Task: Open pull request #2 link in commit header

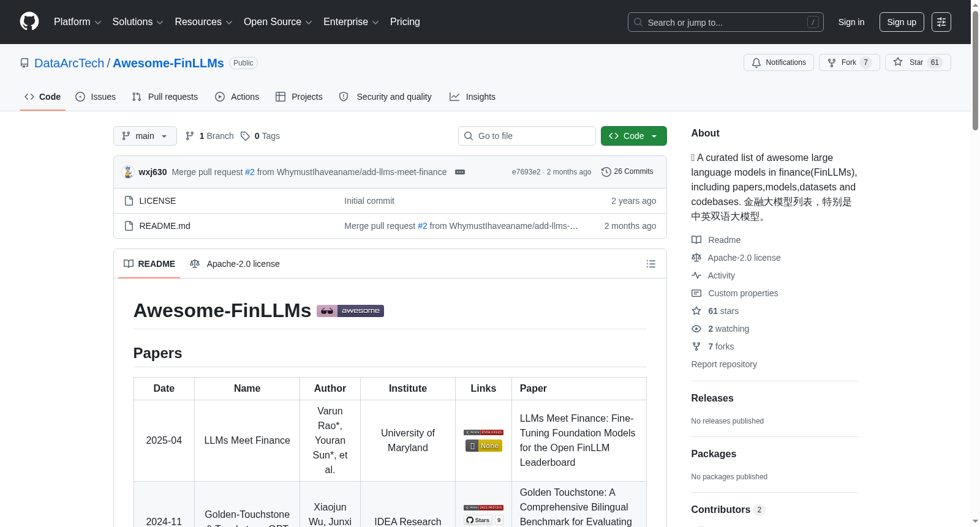Action: pyautogui.click(x=250, y=172)
